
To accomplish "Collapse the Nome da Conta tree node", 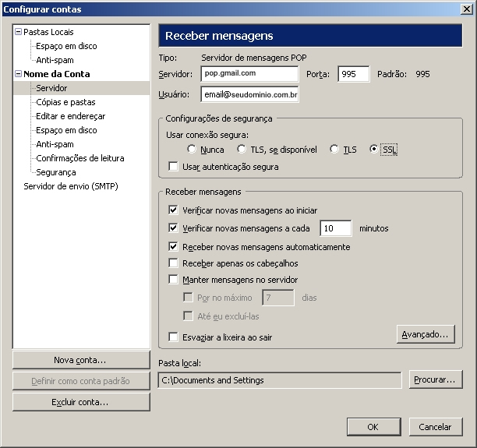I will point(19,74).
